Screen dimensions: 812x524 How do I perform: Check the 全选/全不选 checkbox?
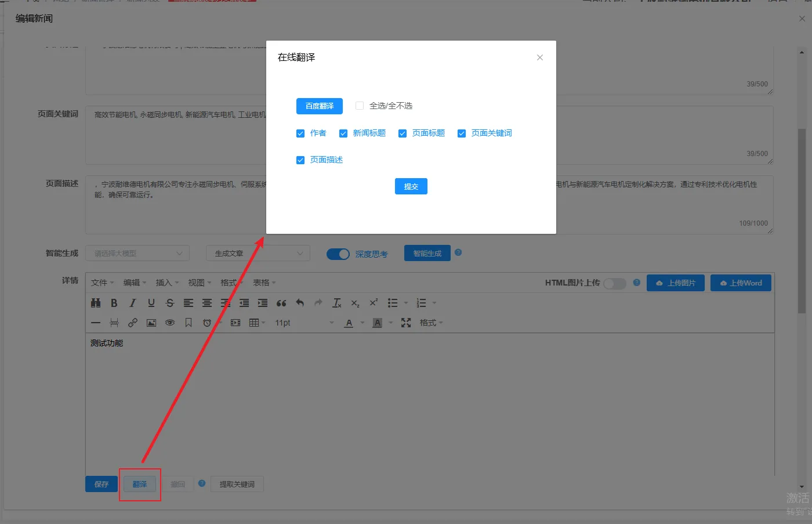point(360,106)
